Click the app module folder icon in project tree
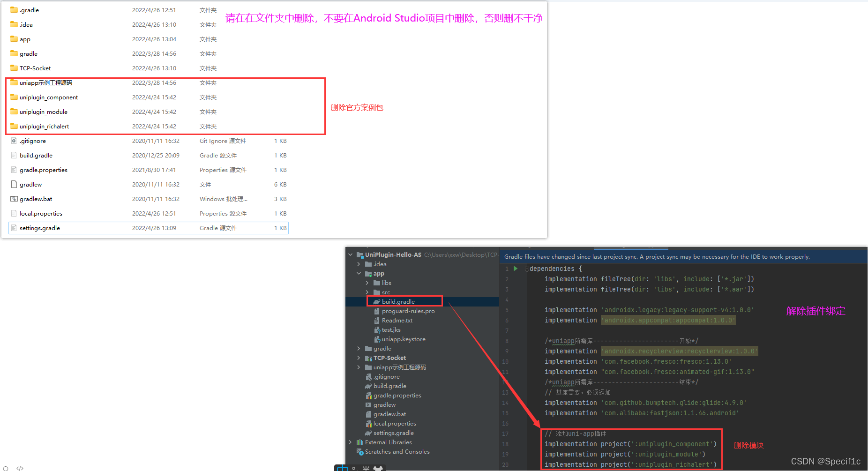The image size is (868, 471). click(368, 274)
